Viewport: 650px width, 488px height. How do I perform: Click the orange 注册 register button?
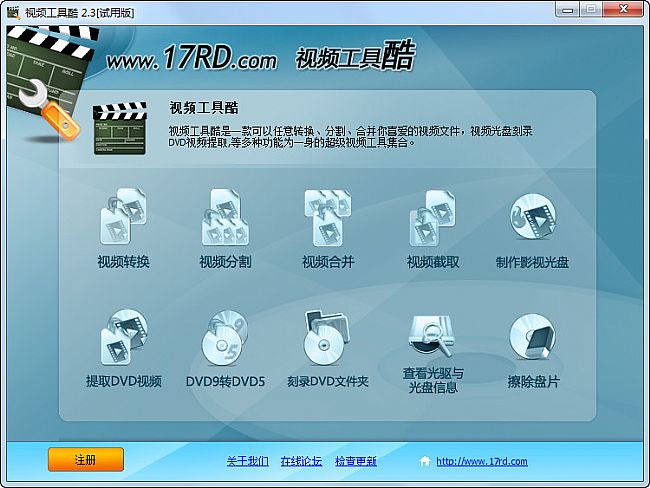point(86,459)
